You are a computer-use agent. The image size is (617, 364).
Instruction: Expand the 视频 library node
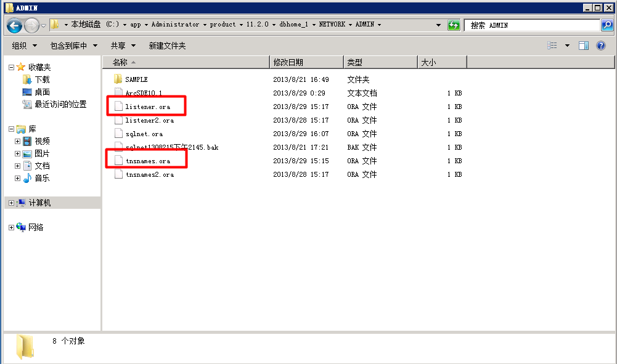[18, 140]
